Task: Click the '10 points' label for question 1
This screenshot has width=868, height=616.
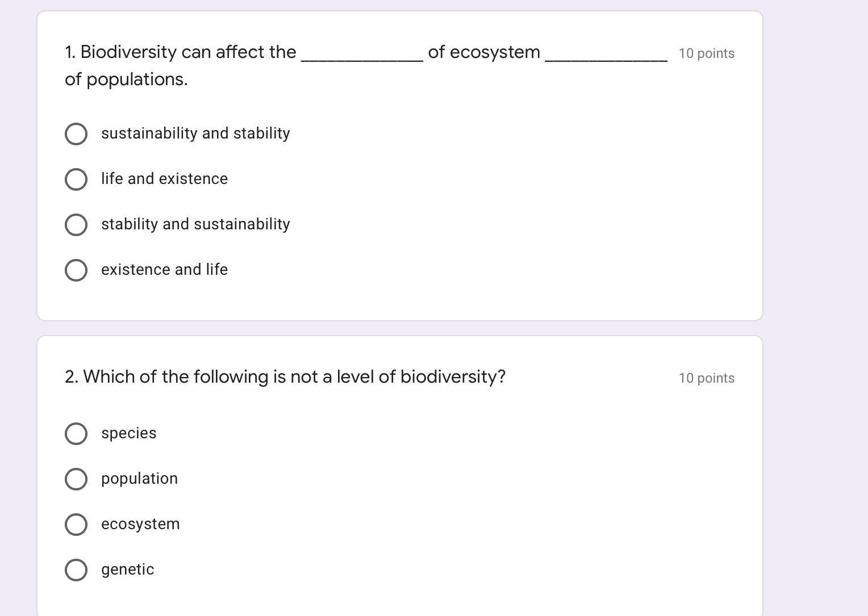Action: tap(707, 53)
